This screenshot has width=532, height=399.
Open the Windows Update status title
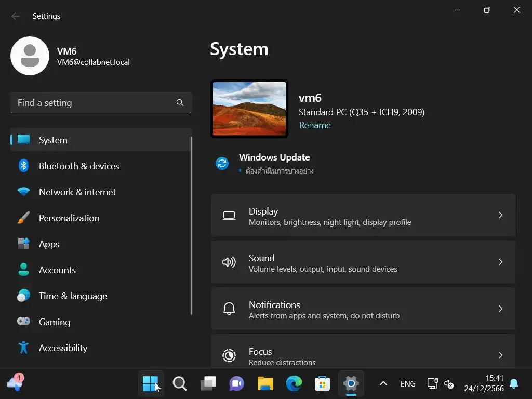274,157
